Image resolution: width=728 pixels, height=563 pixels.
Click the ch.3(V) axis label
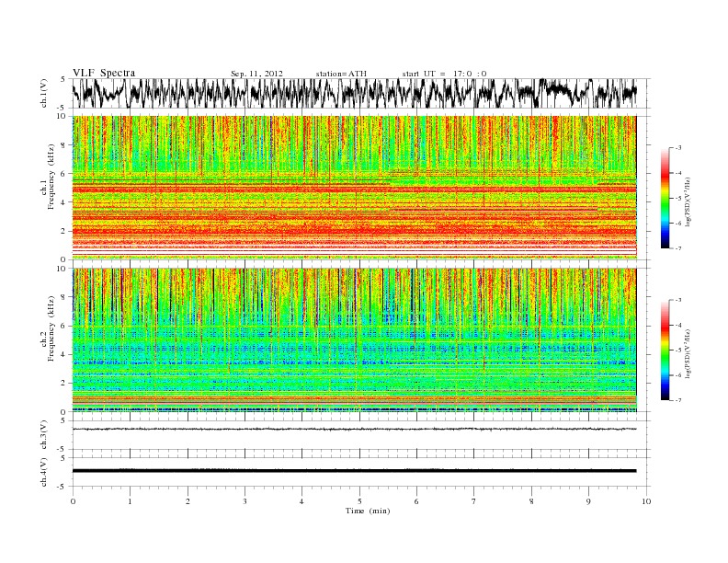pos(44,435)
